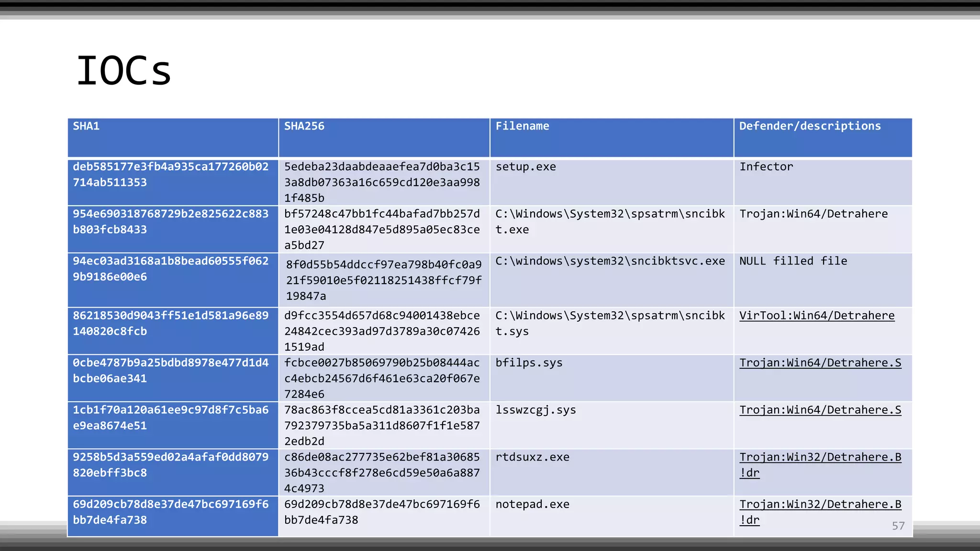
Task: Click the notepad.exe filename cell
Action: 612,517
